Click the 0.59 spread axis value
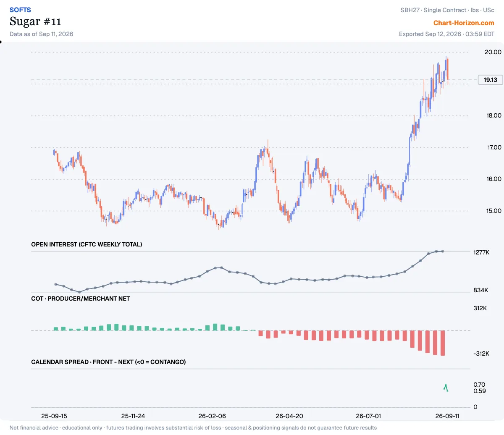The height and width of the screenshot is (435, 504). tap(480, 391)
